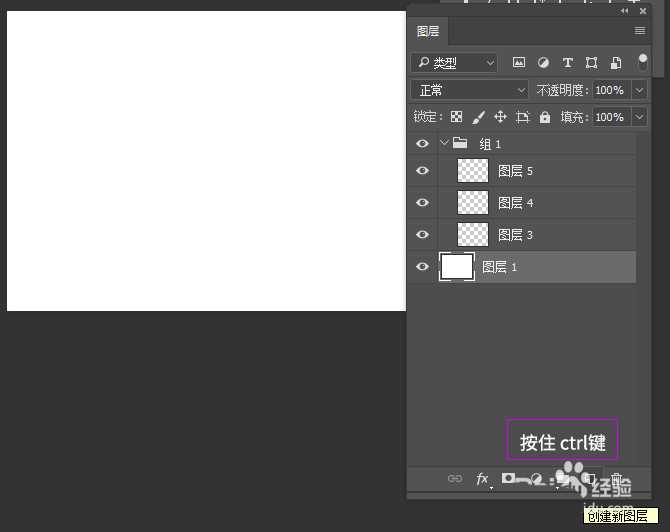Hide the 组 1 group via eye icon
Viewport: 670px width, 532px height.
[422, 143]
